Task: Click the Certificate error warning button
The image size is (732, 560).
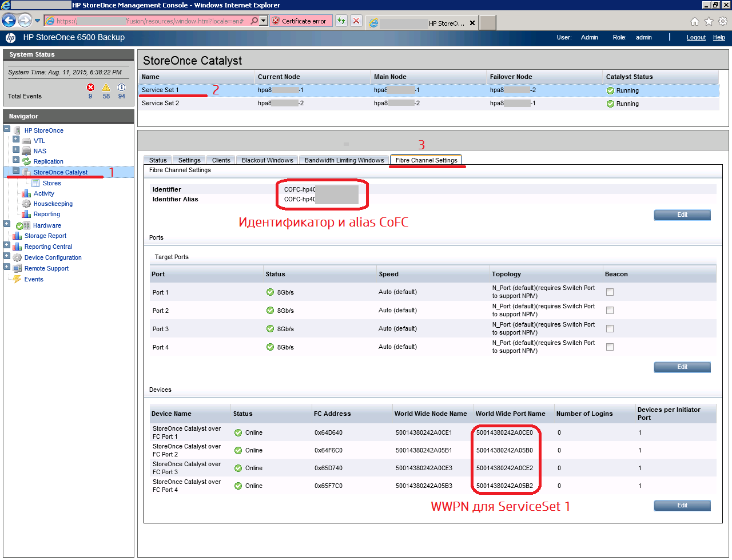Action: tap(300, 21)
